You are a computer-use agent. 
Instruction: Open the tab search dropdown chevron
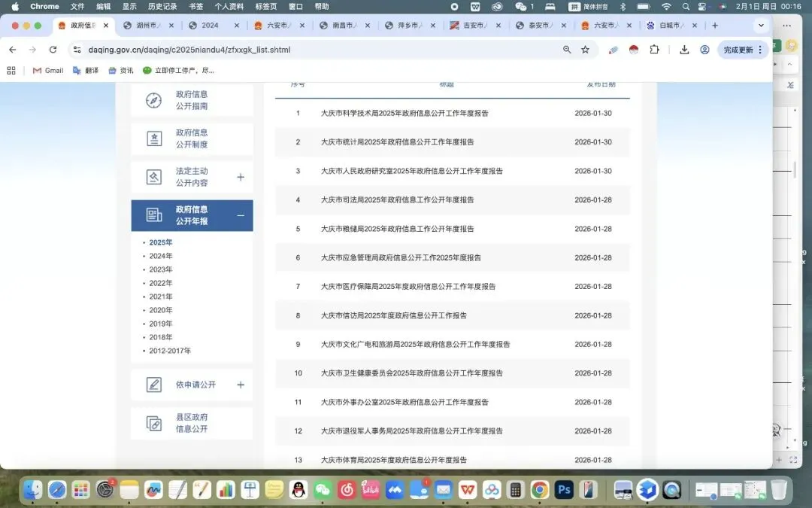pyautogui.click(x=761, y=26)
